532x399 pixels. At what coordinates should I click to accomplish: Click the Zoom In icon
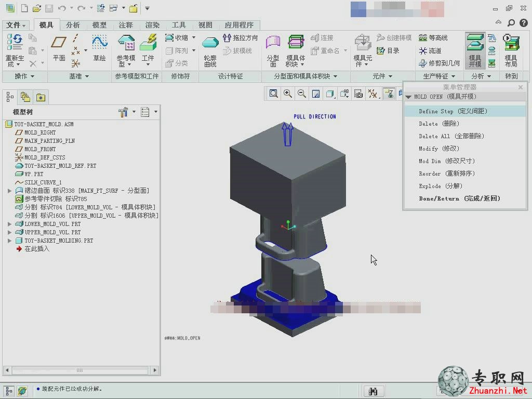(288, 94)
